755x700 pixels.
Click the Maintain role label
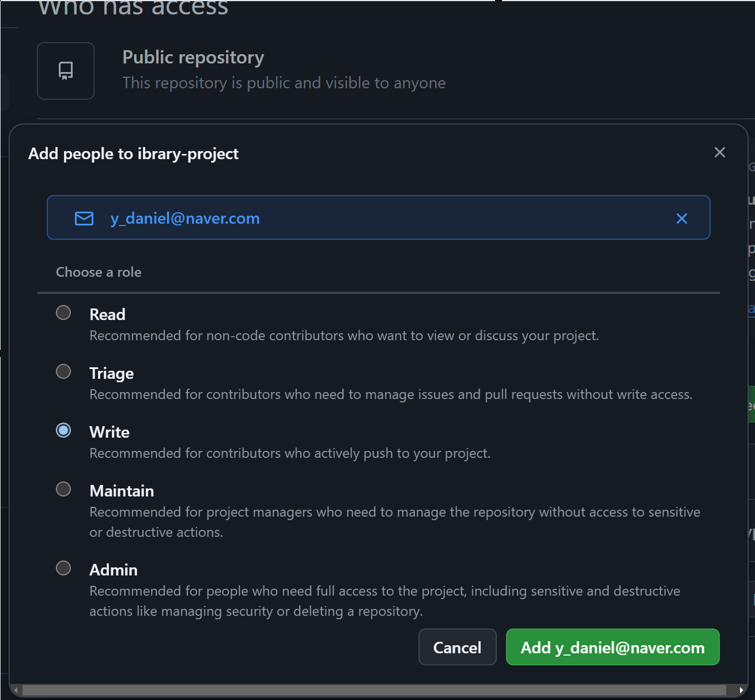(x=122, y=491)
